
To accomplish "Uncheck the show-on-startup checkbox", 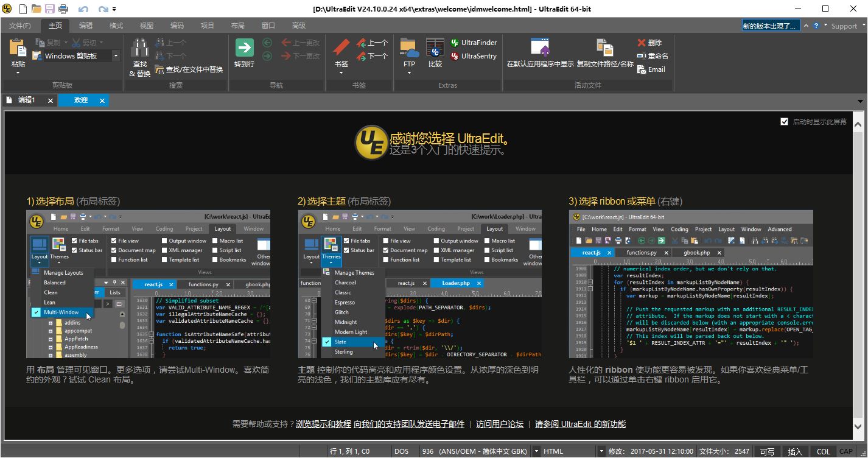I will 784,122.
